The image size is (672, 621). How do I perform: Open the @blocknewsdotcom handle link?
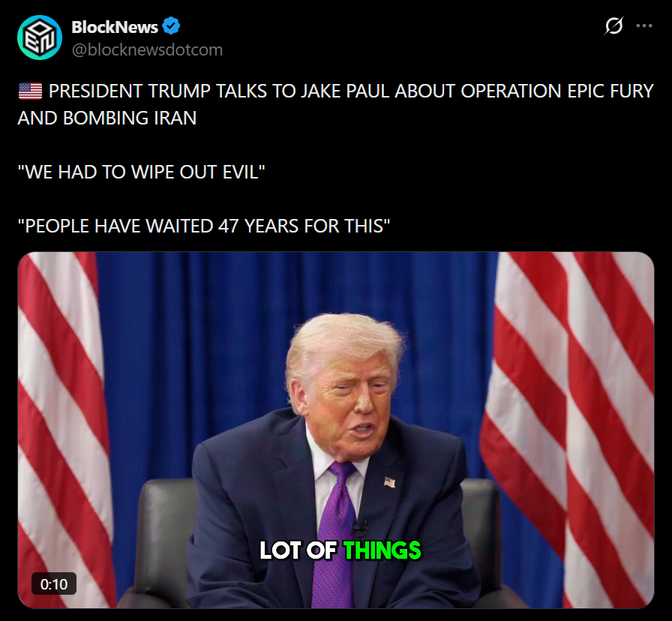pos(147,49)
